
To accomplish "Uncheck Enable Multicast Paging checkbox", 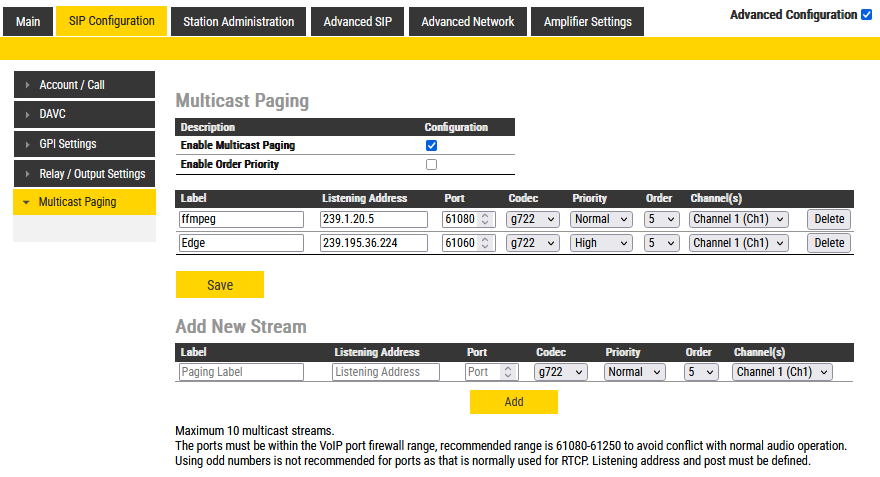I will [x=432, y=145].
